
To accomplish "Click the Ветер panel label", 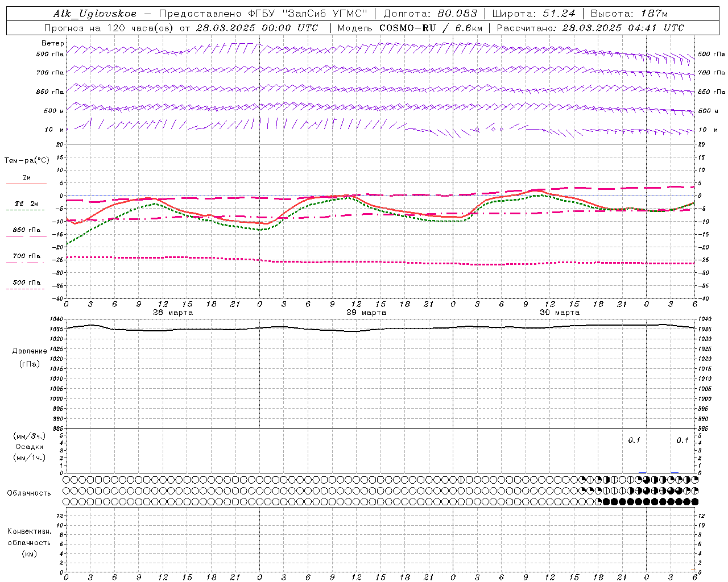I will click(52, 43).
